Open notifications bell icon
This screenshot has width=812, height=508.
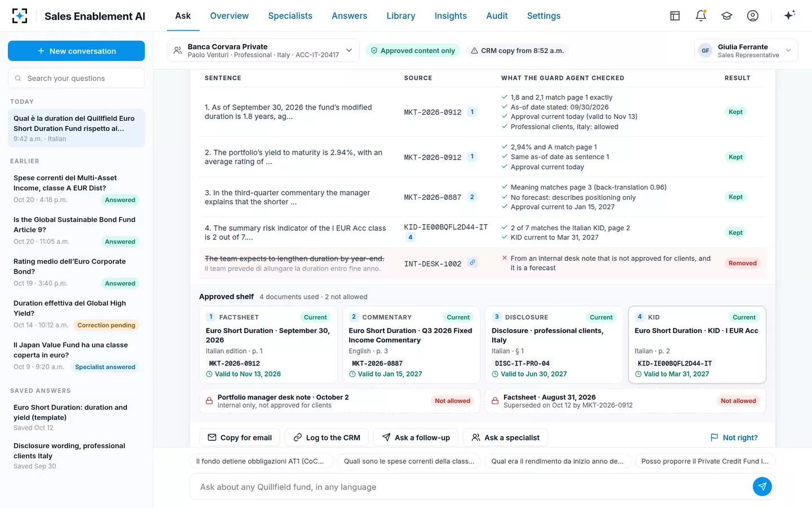click(701, 16)
